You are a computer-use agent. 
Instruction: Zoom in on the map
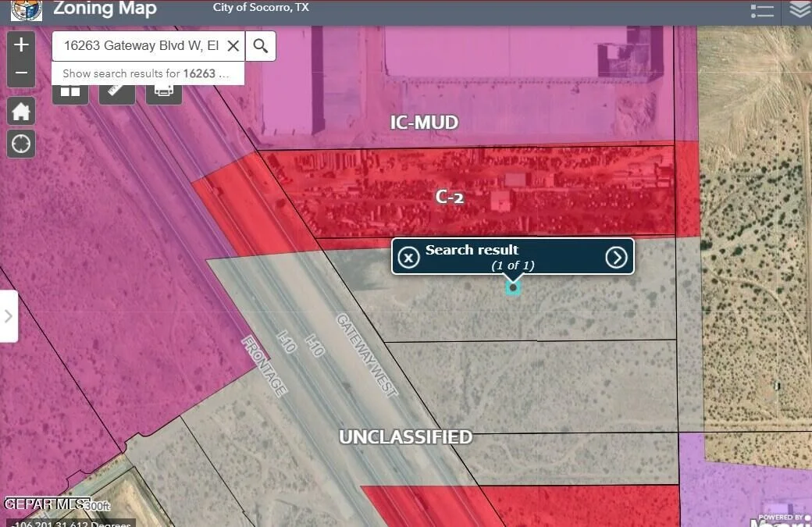coord(21,45)
